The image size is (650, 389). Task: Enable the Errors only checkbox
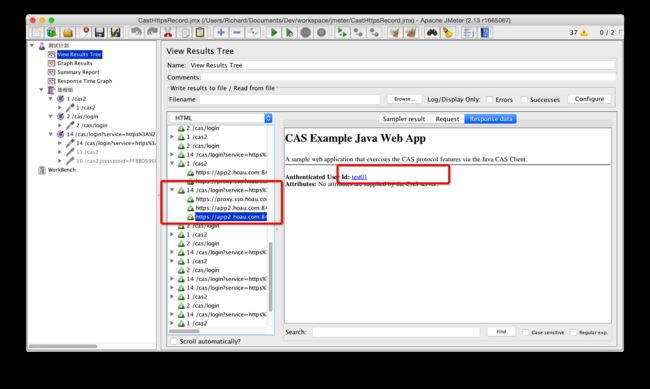(490, 100)
